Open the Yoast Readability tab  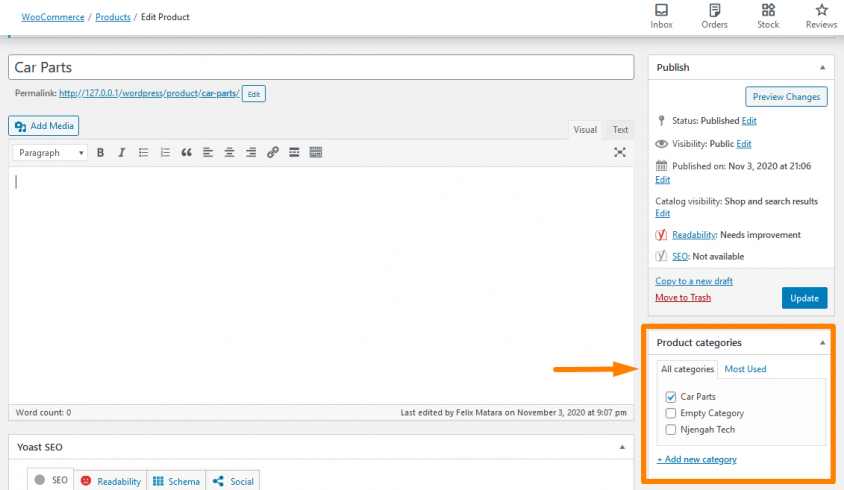(x=111, y=481)
